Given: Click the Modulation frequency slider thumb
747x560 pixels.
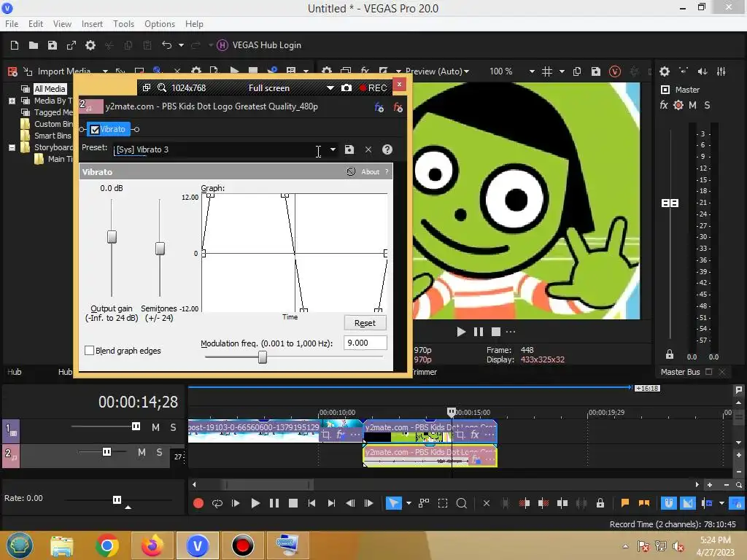Looking at the screenshot, I should [x=263, y=357].
